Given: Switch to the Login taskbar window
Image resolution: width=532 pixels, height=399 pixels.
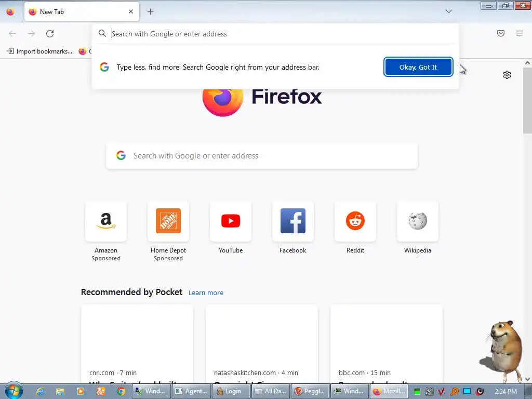Looking at the screenshot, I should coord(231,391).
